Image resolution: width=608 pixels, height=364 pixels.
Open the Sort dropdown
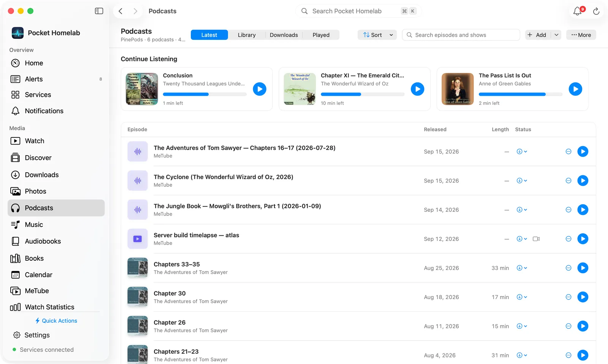click(x=377, y=35)
